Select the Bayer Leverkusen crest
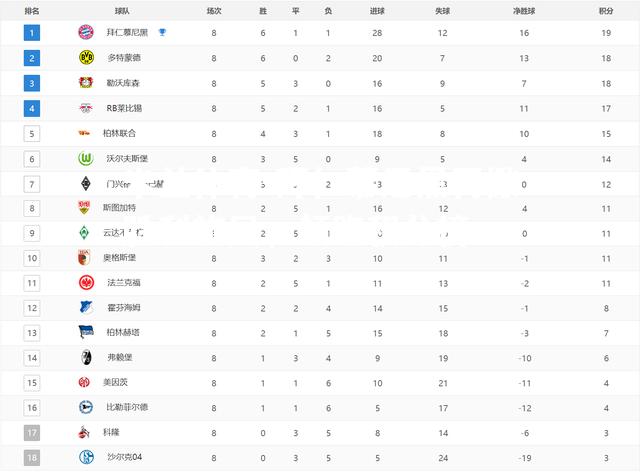This screenshot has width=640, height=475. [86, 83]
